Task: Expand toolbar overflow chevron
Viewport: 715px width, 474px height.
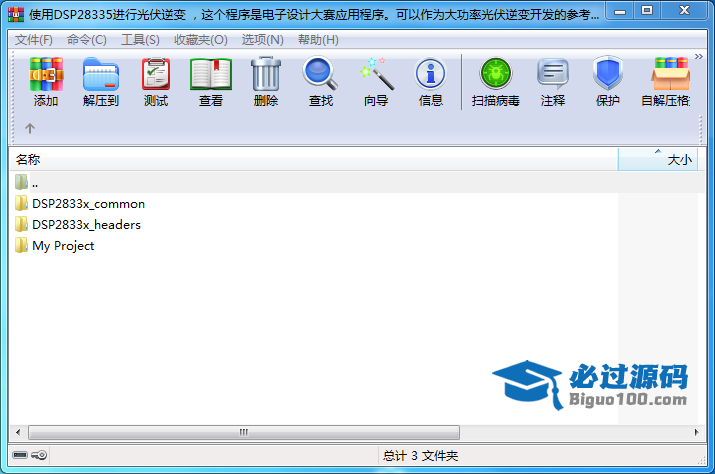Action: 699,57
